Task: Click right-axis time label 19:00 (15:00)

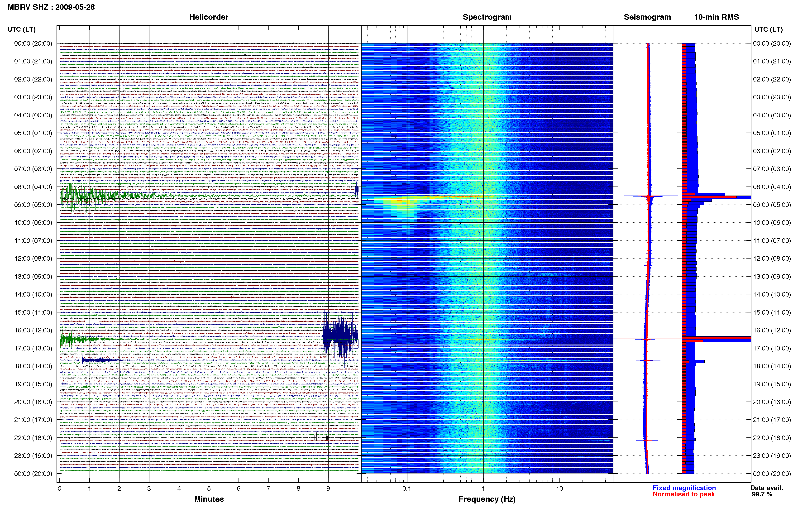Action: point(772,384)
